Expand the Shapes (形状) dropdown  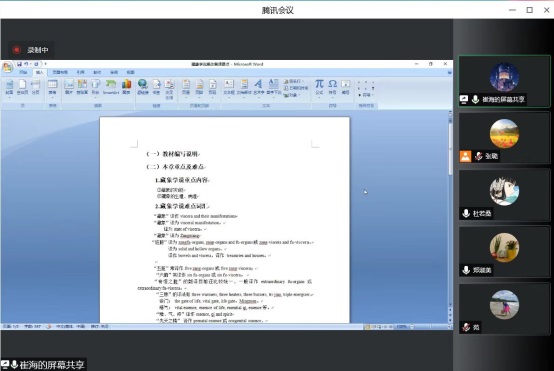click(95, 88)
